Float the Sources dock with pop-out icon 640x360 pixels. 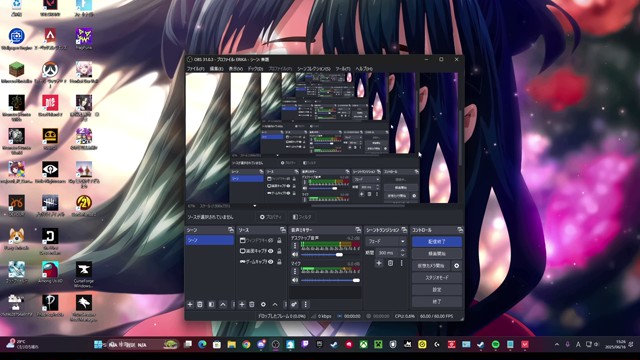point(282,230)
